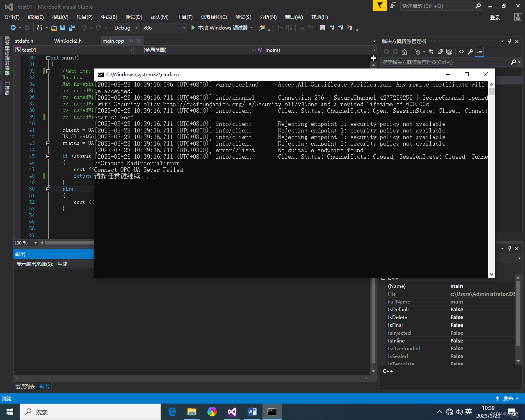
Task: Click the editor horizontal scrollbar thumb
Action: [x=70, y=243]
